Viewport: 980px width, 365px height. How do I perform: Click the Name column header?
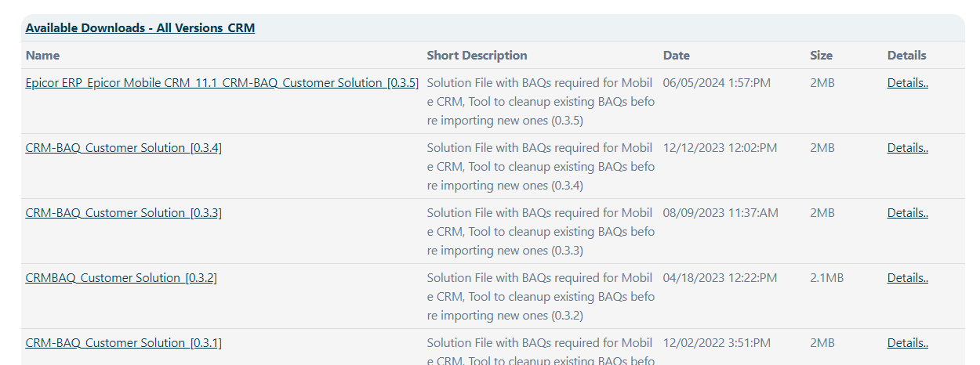tap(42, 56)
